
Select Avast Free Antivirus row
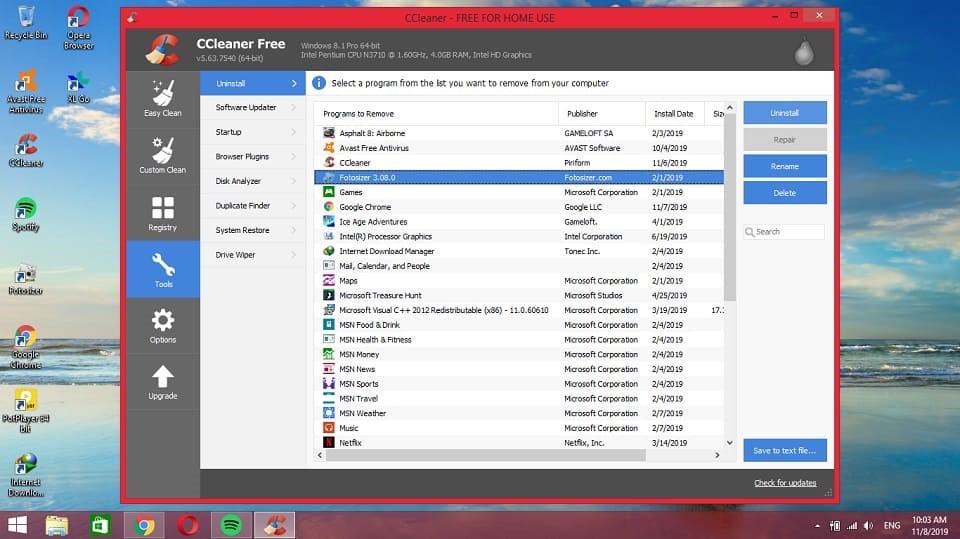coord(519,148)
